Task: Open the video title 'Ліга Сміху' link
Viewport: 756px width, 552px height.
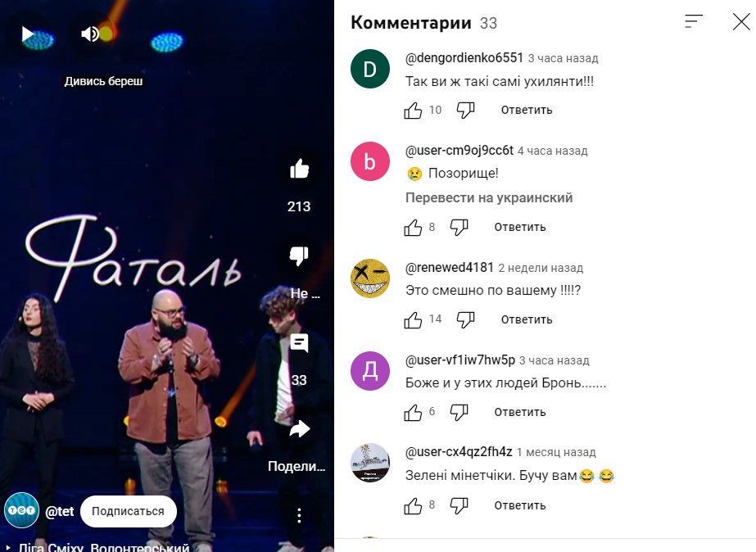Action: pos(104,547)
